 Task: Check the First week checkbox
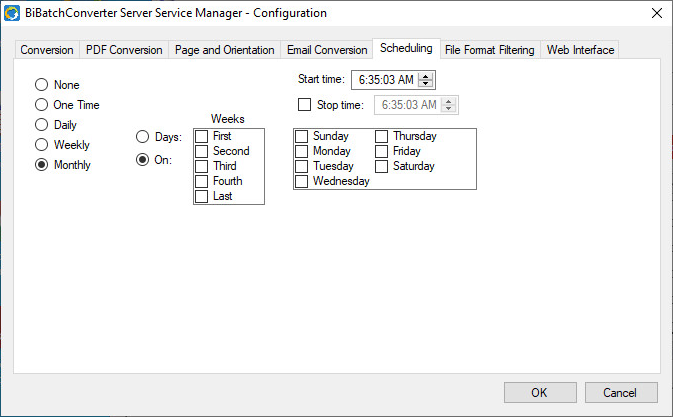pyautogui.click(x=202, y=136)
